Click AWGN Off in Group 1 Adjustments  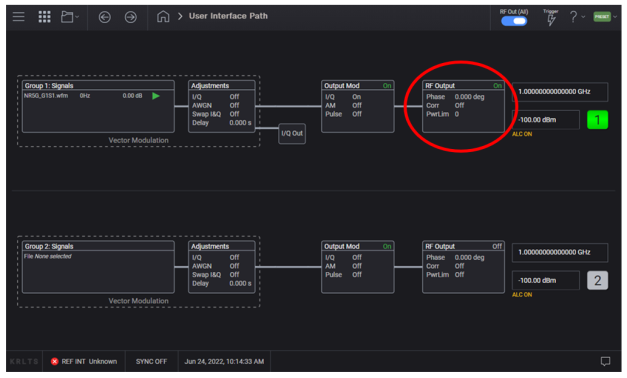pyautogui.click(x=216, y=106)
